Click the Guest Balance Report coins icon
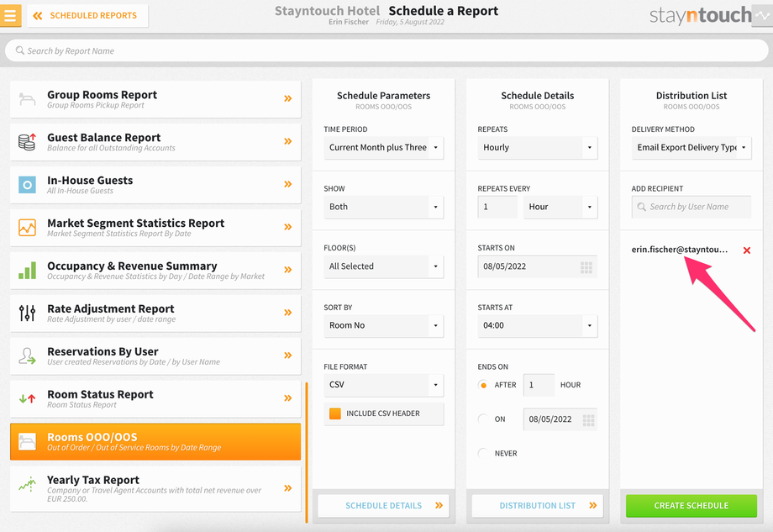773x532 pixels. click(x=27, y=142)
